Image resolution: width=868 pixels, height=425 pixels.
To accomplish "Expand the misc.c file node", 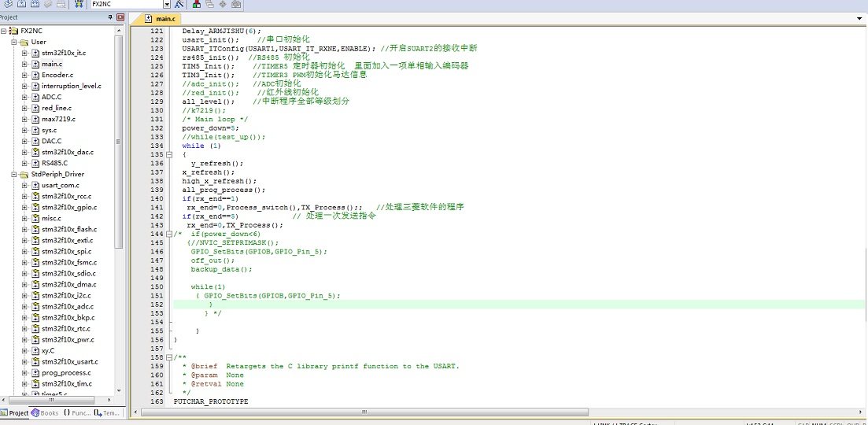I will (x=24, y=218).
